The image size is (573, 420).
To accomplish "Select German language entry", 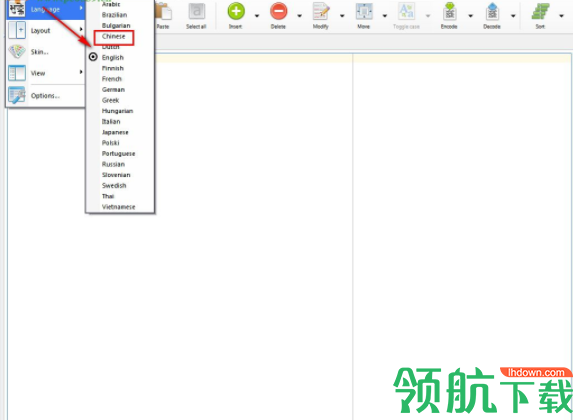I will tap(114, 90).
